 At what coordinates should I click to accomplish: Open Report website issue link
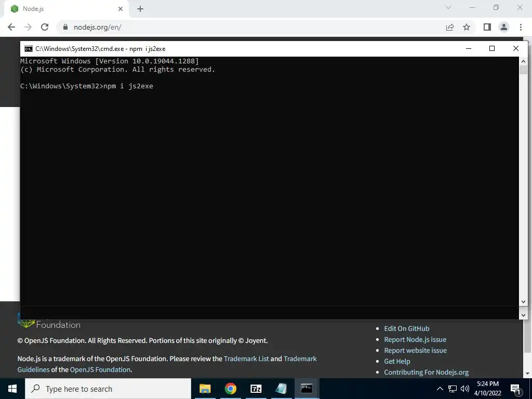point(415,350)
